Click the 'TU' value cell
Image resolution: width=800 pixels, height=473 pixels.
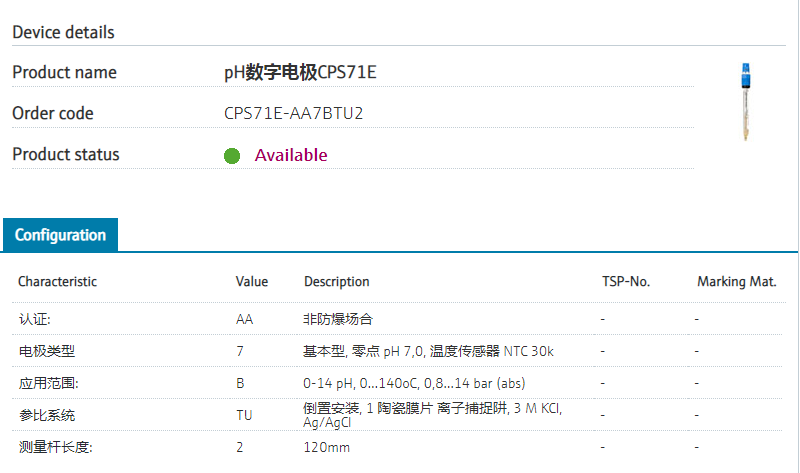244,415
